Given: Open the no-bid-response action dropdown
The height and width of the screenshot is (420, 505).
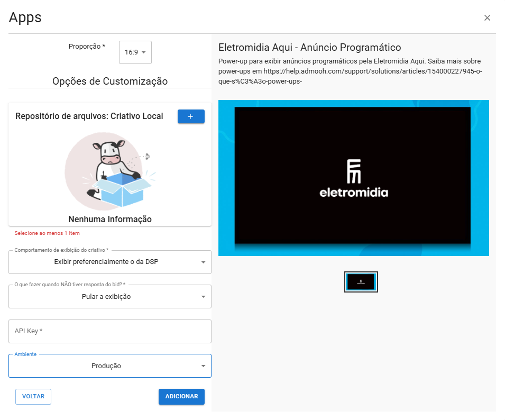Looking at the screenshot, I should click(110, 296).
